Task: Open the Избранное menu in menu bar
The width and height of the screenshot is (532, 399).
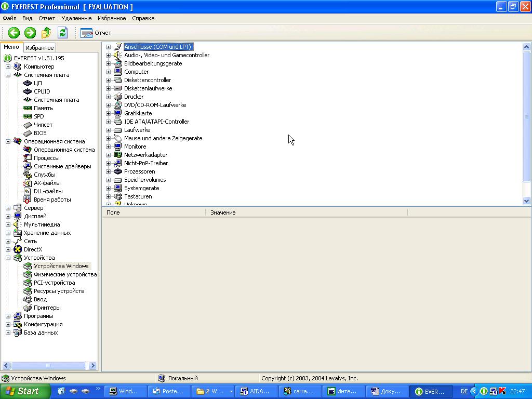Action: coord(112,18)
